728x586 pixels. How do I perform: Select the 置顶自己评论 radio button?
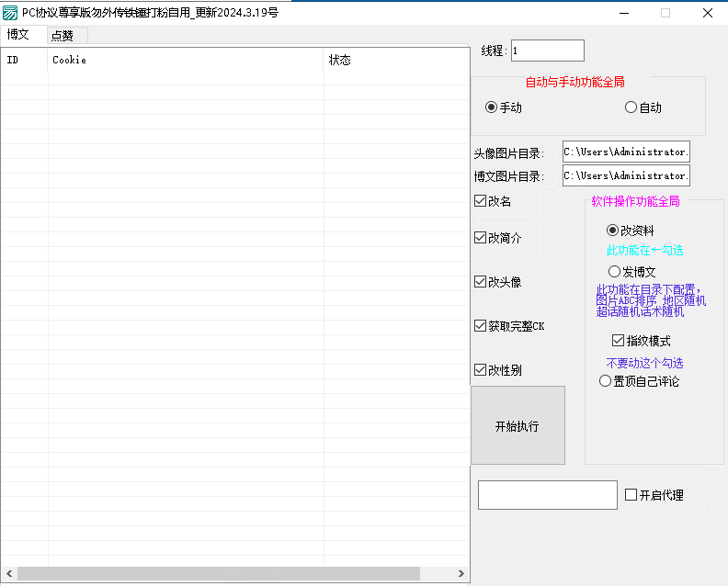pyautogui.click(x=605, y=381)
